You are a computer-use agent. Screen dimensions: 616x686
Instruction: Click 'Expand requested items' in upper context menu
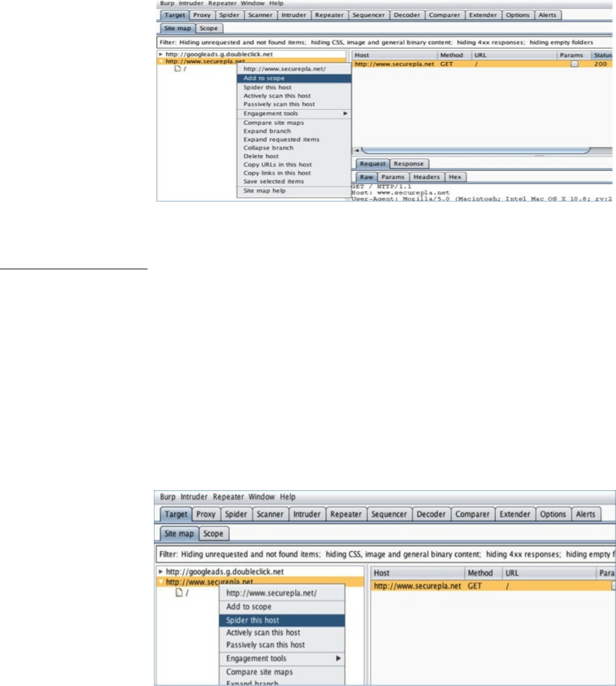[x=282, y=140]
